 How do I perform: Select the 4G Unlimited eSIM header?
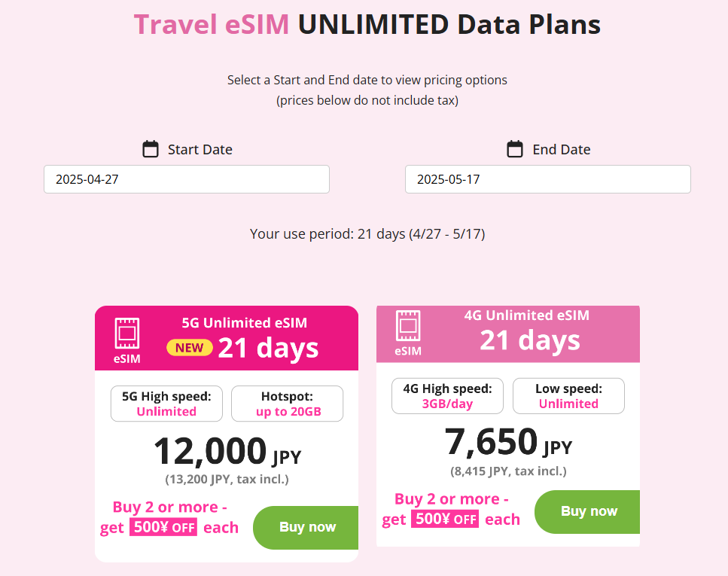pos(526,315)
